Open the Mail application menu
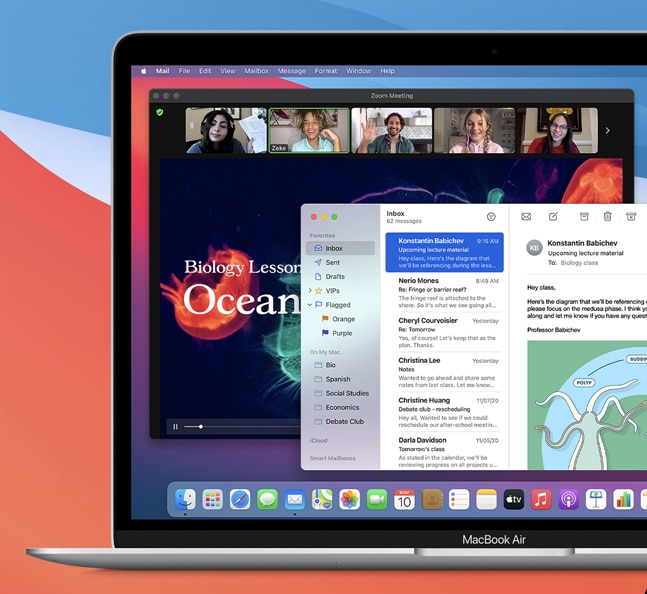 163,71
